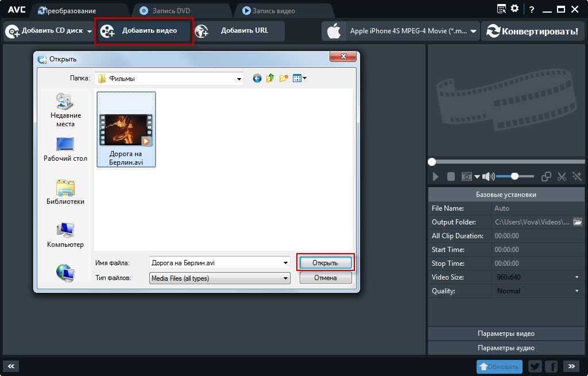
Task: Click the Facebook icon in bottom bar
Action: coord(552,366)
